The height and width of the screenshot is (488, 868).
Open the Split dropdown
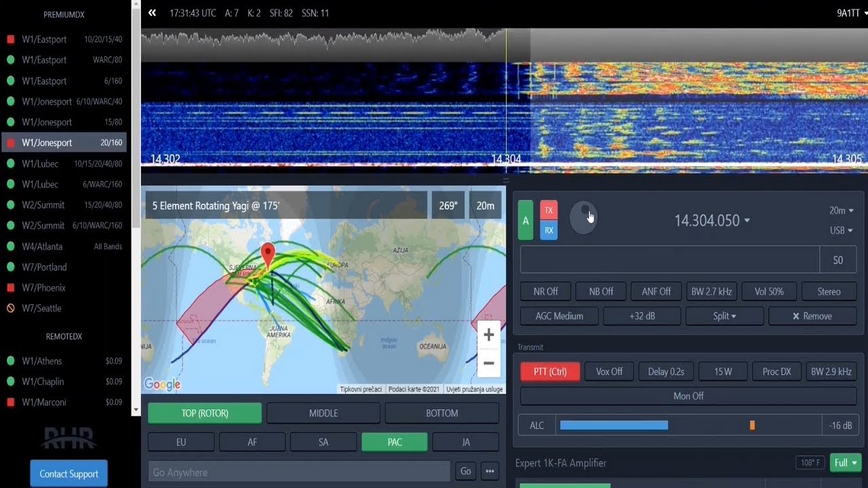coord(724,317)
